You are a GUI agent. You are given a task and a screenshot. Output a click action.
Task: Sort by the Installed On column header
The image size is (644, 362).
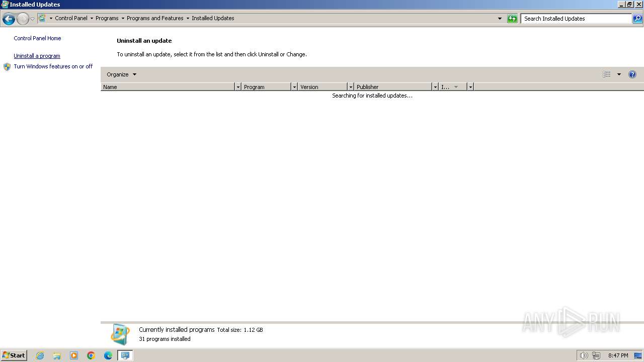(x=453, y=87)
